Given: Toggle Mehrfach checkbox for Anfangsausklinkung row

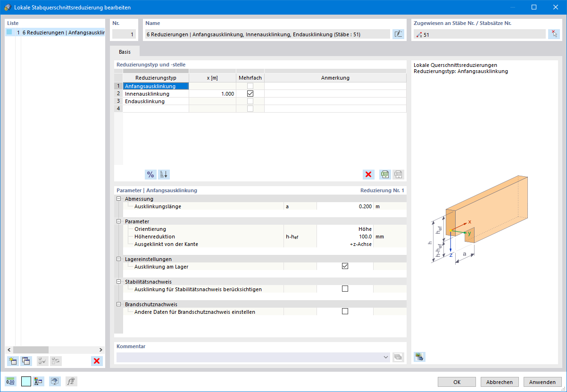Looking at the screenshot, I should coord(250,86).
